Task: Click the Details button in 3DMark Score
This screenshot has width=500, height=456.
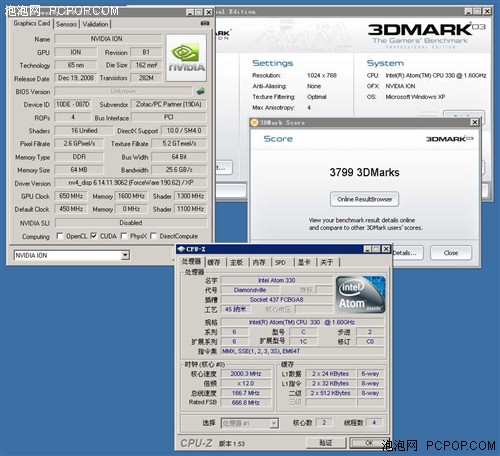Action: pyautogui.click(x=407, y=253)
